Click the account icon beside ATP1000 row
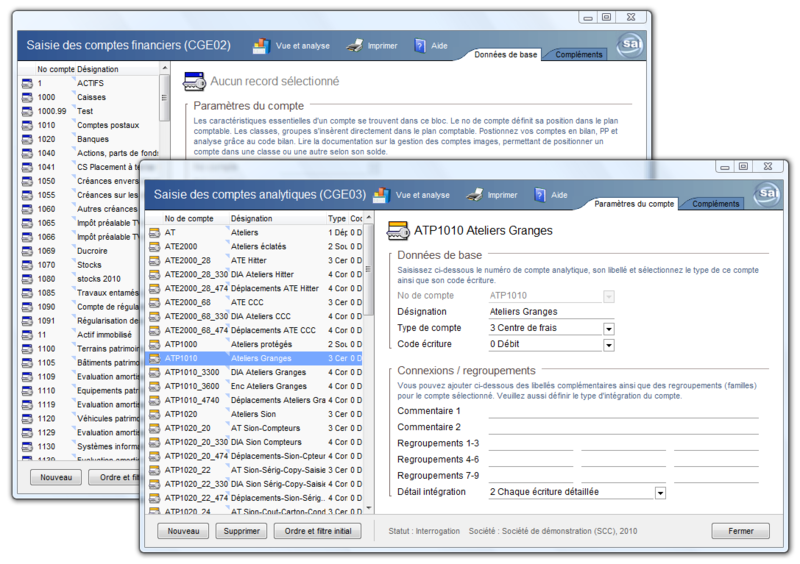The width and height of the screenshot is (800, 564). tap(155, 344)
